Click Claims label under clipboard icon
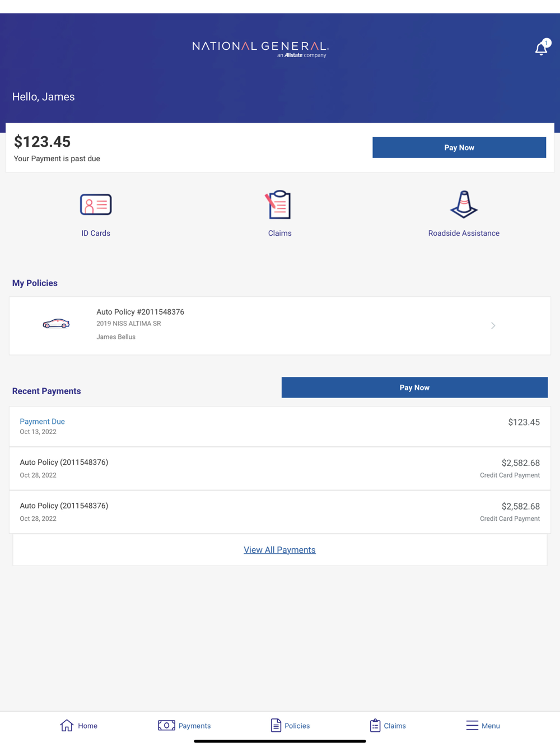Viewport: 560px width, 747px height. [279, 233]
